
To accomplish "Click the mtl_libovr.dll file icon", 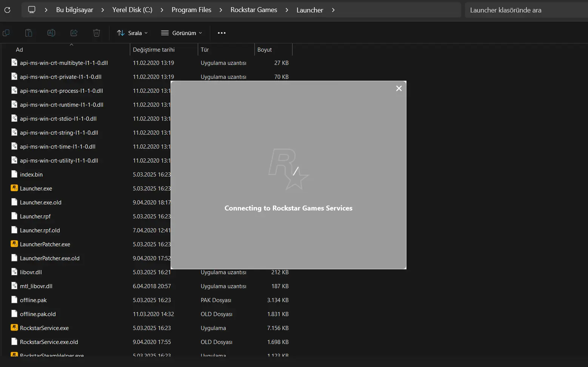I will (x=14, y=286).
